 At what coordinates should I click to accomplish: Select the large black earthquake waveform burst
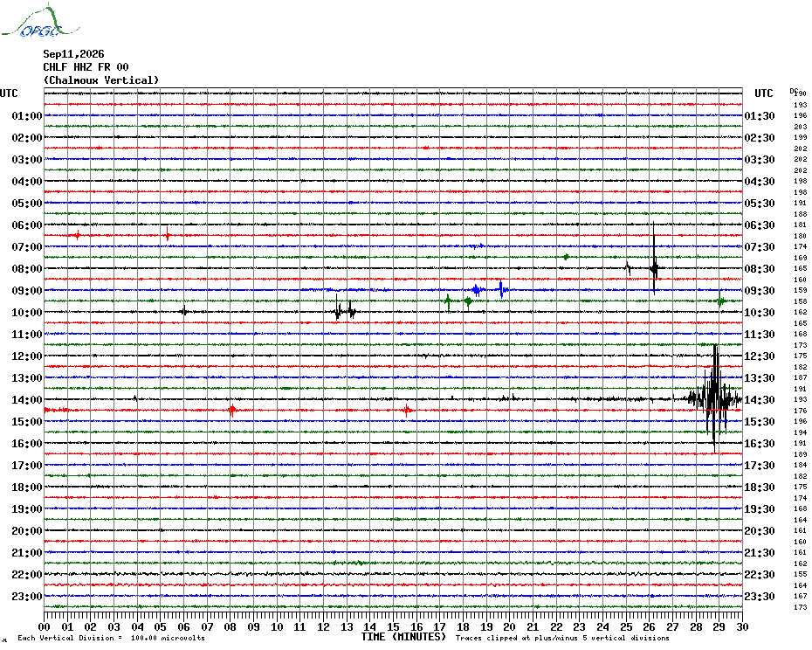pos(714,398)
